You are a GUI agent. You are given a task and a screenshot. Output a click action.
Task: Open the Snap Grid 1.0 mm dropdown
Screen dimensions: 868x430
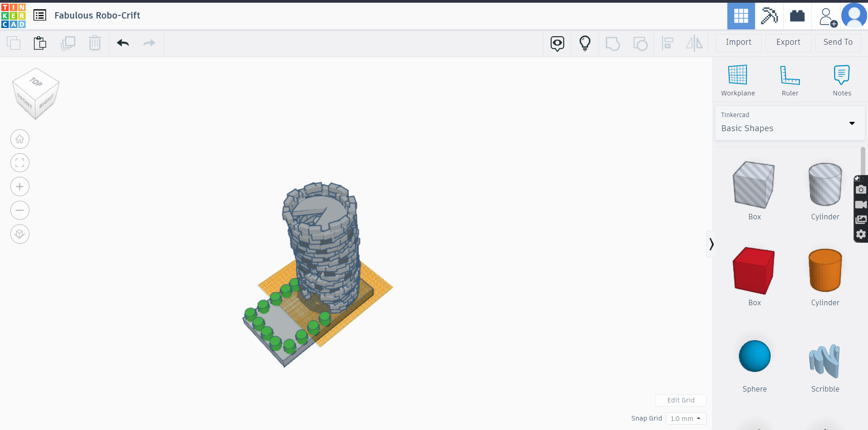point(686,419)
